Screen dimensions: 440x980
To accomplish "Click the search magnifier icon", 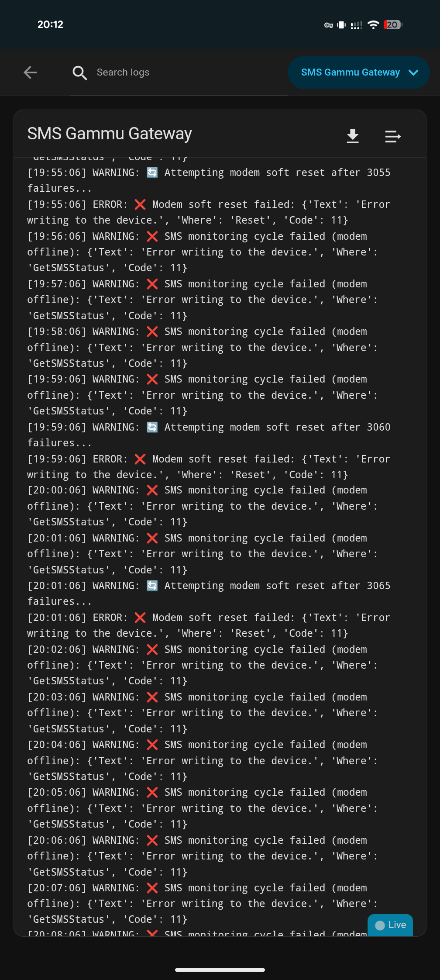I will 79,72.
